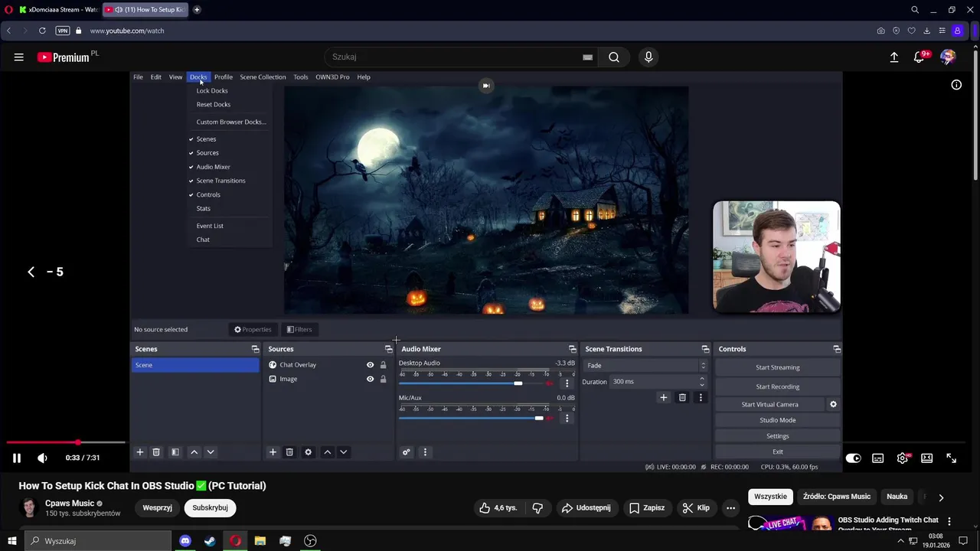Move the selected source up
Image resolution: width=980 pixels, height=551 pixels.
click(327, 452)
